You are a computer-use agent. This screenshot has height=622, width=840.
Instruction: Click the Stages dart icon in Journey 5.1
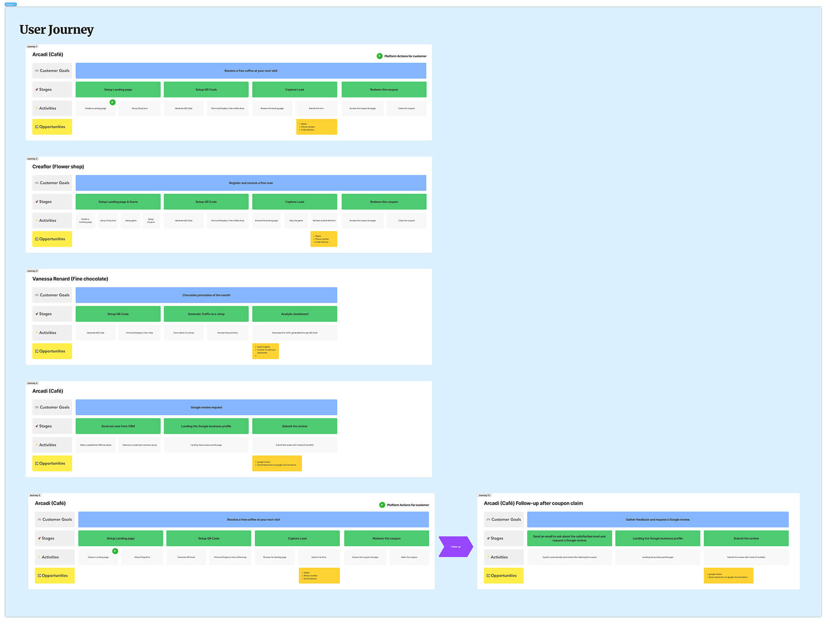[489, 538]
